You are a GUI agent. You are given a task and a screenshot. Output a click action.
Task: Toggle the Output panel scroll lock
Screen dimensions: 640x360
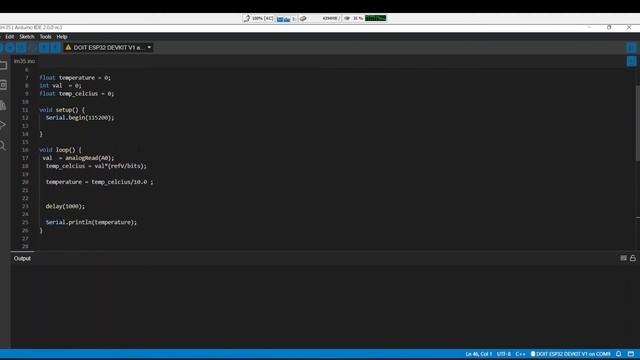633,258
